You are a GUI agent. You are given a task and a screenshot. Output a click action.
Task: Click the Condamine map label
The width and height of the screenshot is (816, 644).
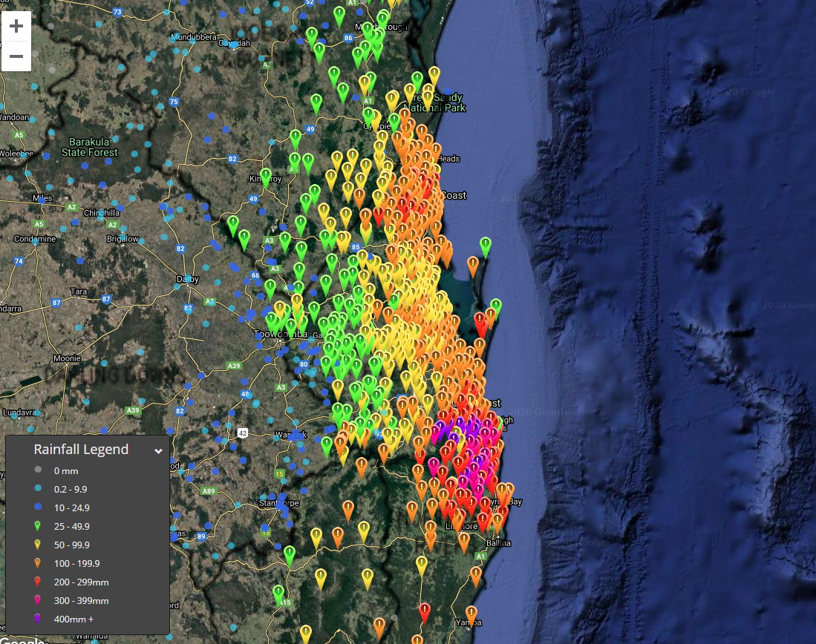click(x=35, y=239)
